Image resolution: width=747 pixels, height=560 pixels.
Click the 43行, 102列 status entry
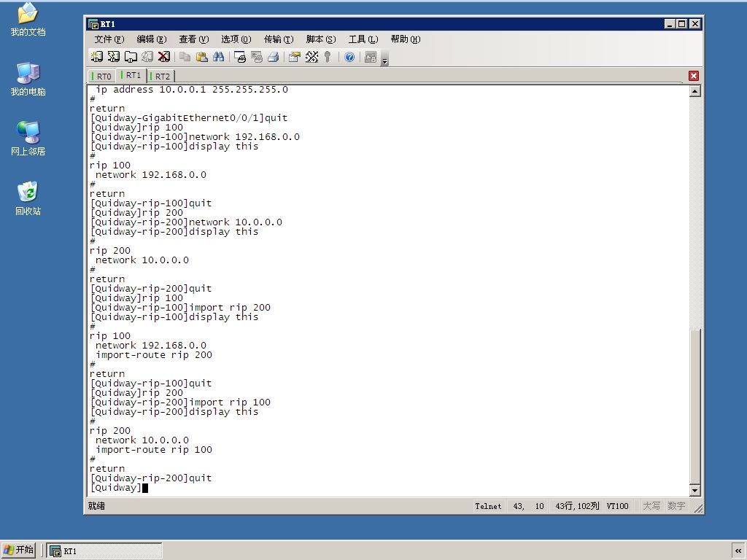click(x=577, y=506)
